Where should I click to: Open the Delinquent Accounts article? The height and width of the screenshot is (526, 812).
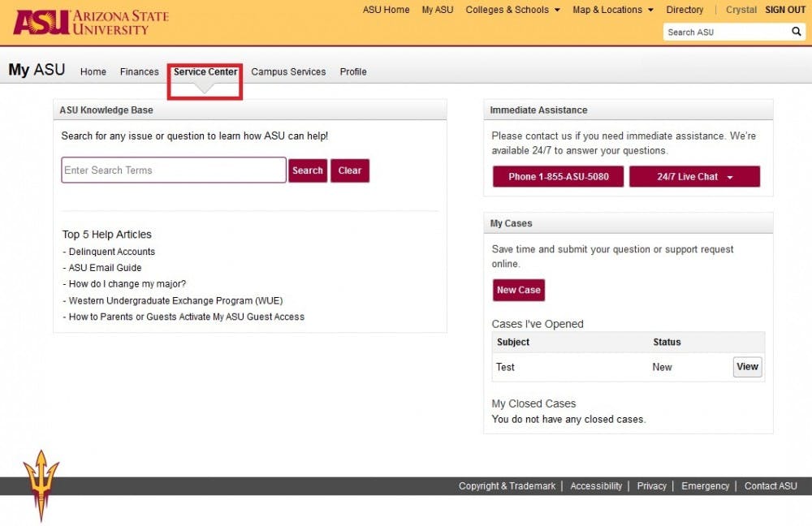[111, 252]
